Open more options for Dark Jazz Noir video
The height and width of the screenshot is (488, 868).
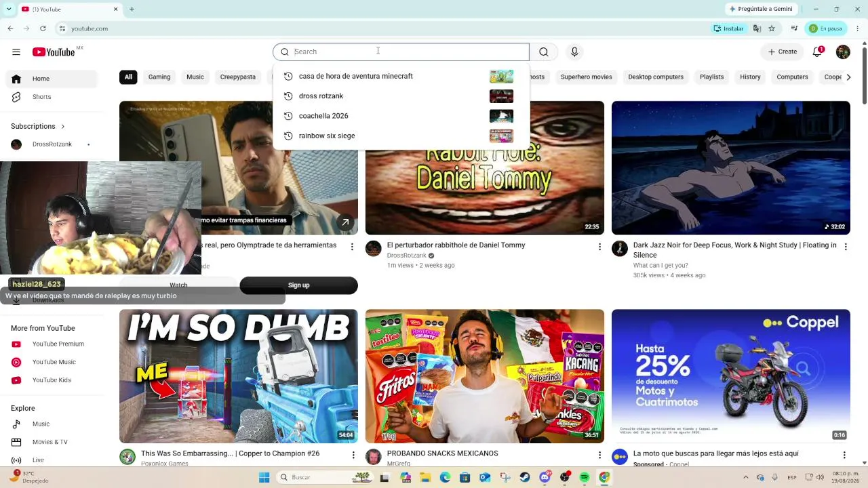(846, 247)
